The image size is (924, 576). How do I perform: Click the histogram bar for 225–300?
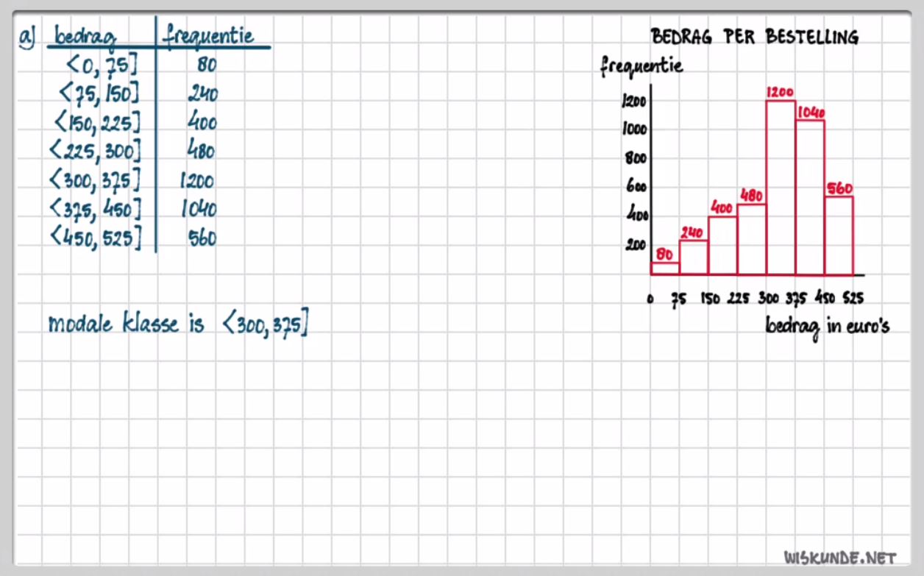click(x=752, y=239)
